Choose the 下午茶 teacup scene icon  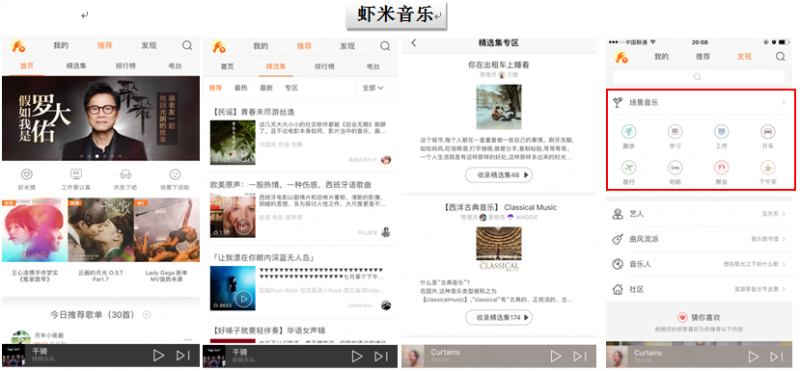(x=768, y=167)
